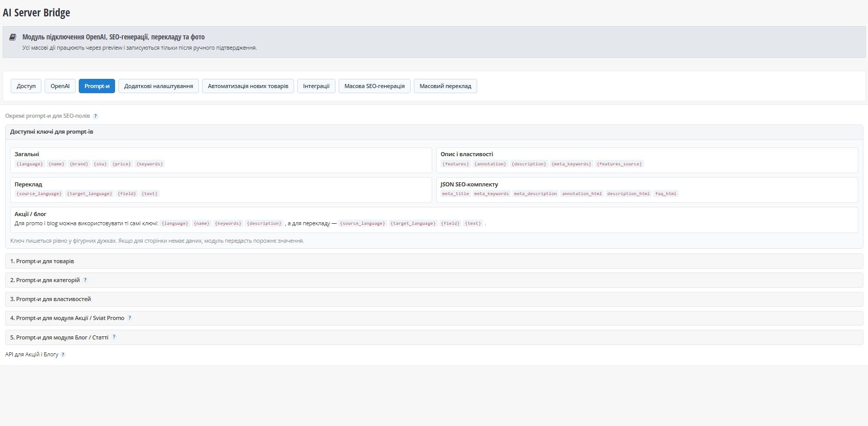This screenshot has width=868, height=426.
Task: Click the meta_title JSON key
Action: (x=456, y=194)
